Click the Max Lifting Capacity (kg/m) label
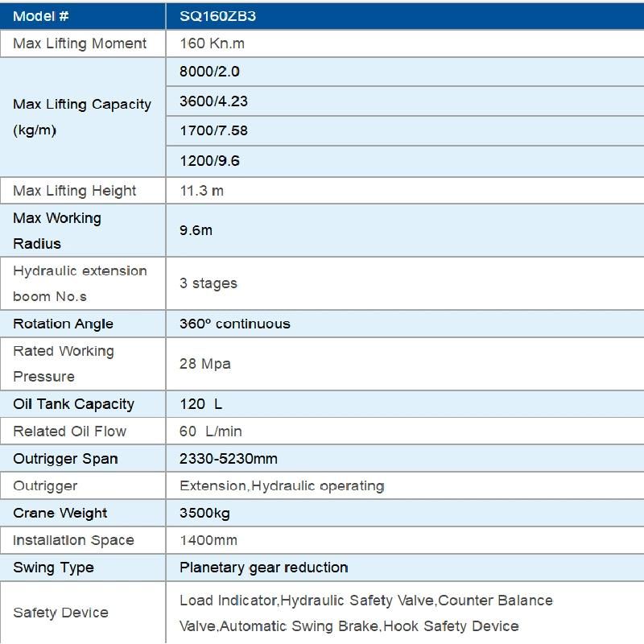 pos(83,118)
